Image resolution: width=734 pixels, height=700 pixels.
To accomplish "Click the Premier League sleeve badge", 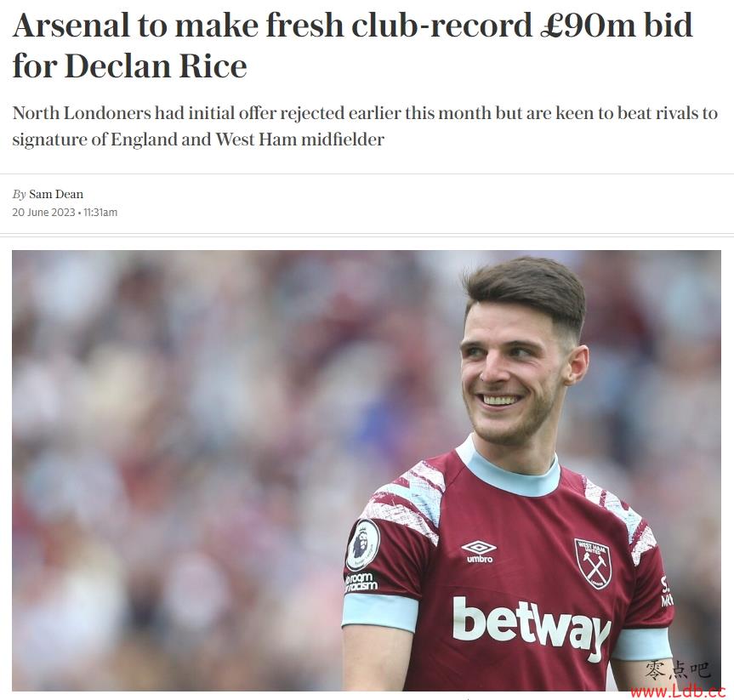I will tap(363, 545).
